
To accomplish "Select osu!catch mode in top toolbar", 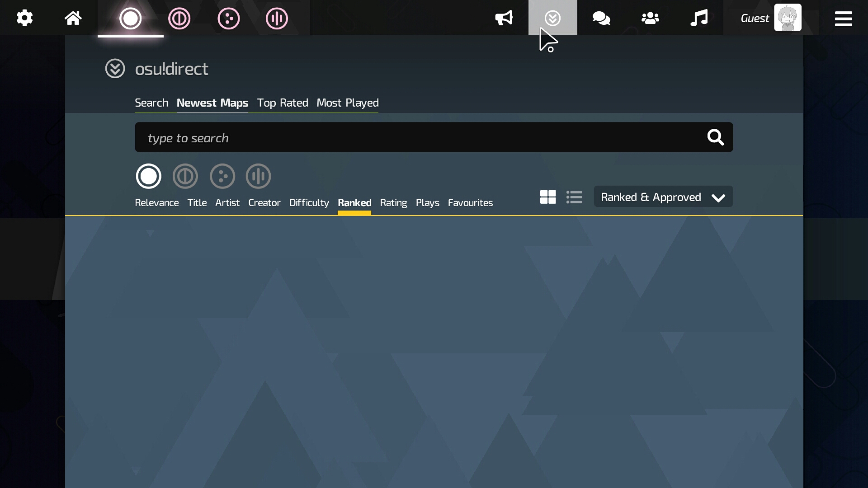I will pyautogui.click(x=228, y=19).
